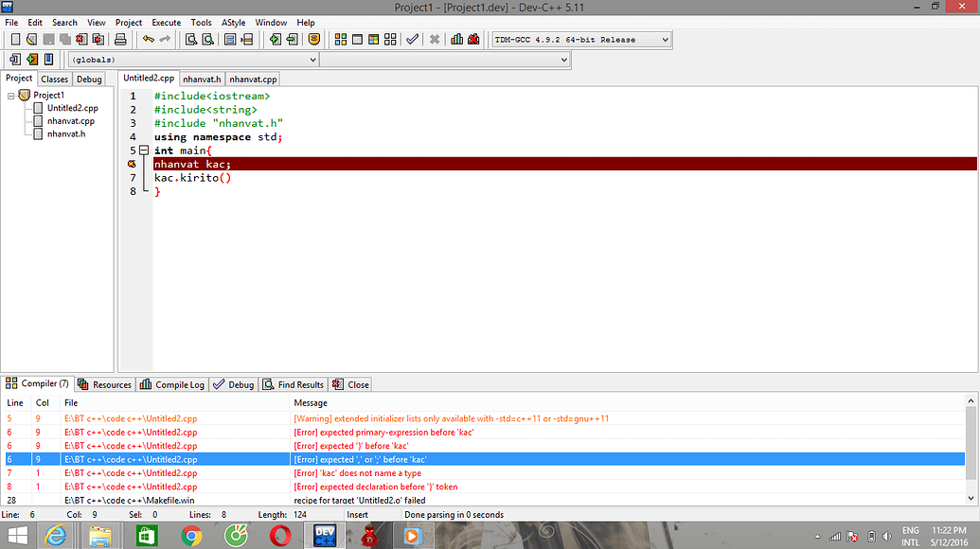Viewport: 980px width, 549px height.
Task: Open the Debug bottom panel tab
Action: pyautogui.click(x=233, y=384)
